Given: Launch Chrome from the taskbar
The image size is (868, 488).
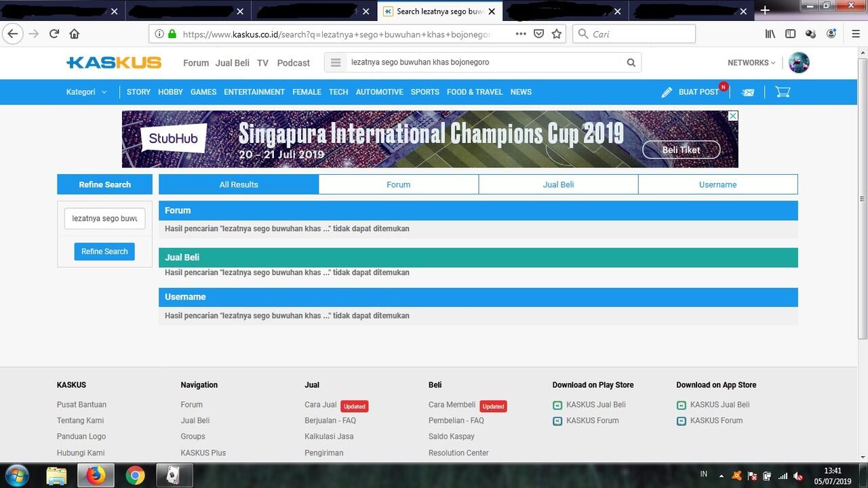Looking at the screenshot, I should [x=135, y=476].
